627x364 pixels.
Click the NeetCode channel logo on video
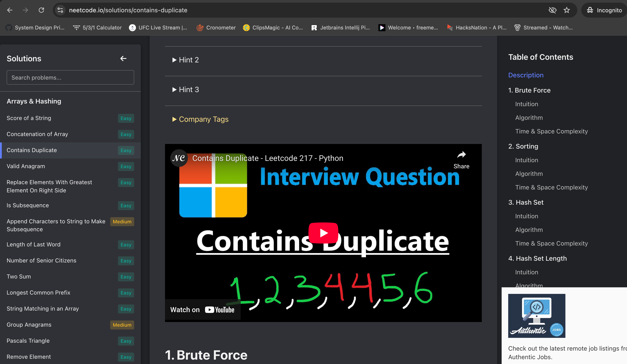pos(179,158)
